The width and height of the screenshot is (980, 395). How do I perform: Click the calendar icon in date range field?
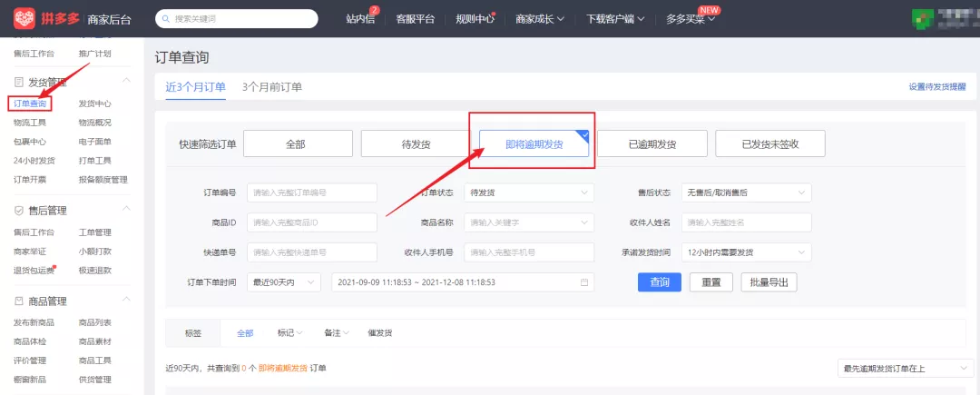(585, 282)
